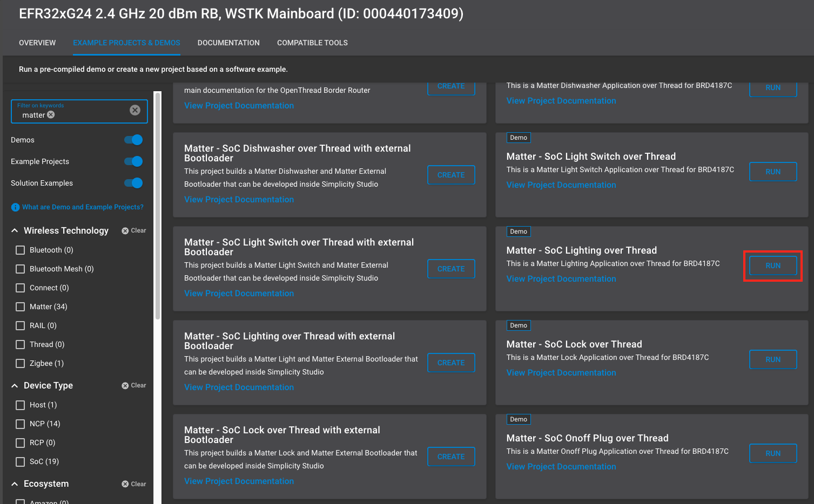
Task: Toggle the Demos switch off
Action: tap(133, 140)
